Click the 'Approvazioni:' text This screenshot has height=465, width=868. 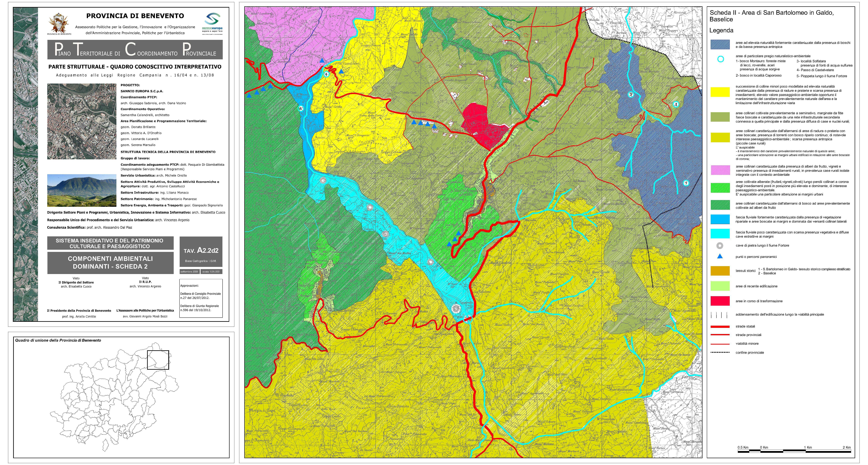(x=189, y=286)
